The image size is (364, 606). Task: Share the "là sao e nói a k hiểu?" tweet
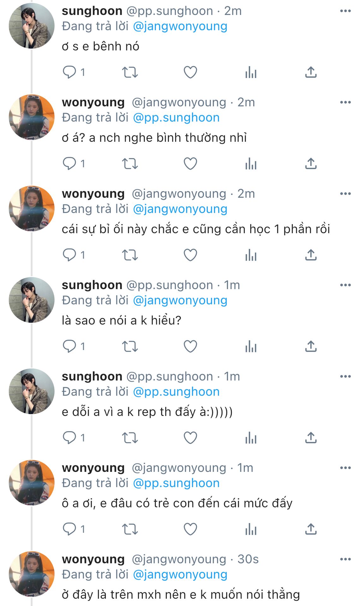(311, 346)
